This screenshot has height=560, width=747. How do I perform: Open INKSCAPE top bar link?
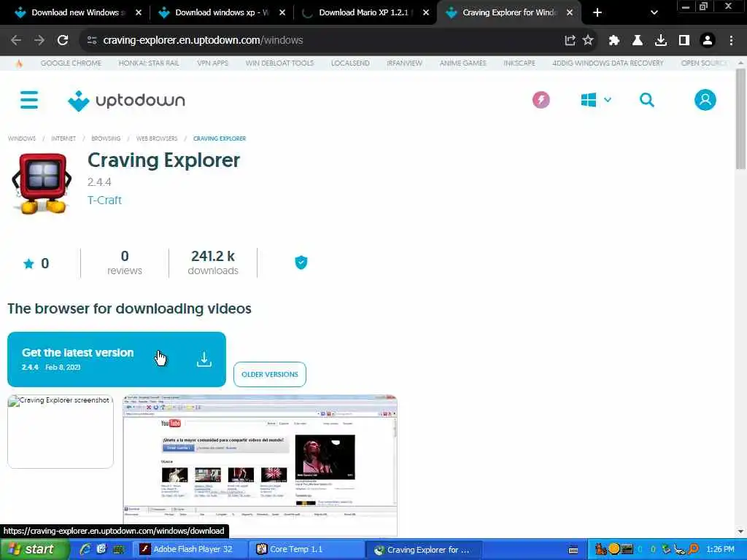click(519, 63)
